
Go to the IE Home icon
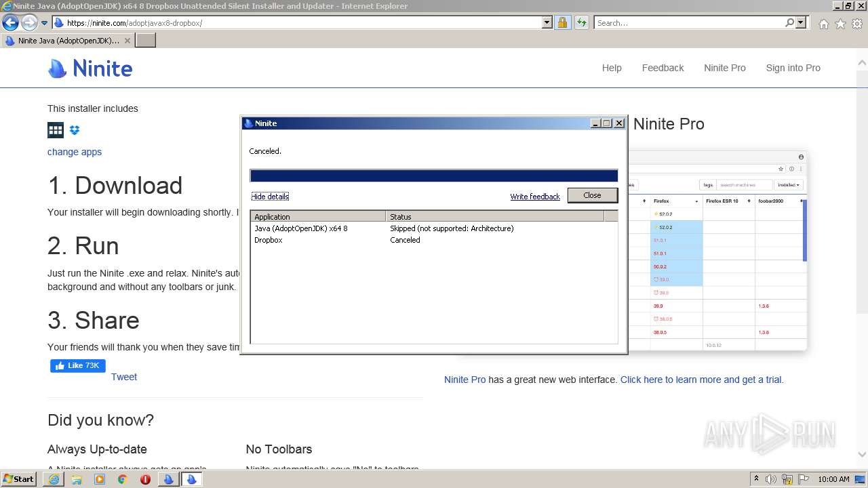823,24
